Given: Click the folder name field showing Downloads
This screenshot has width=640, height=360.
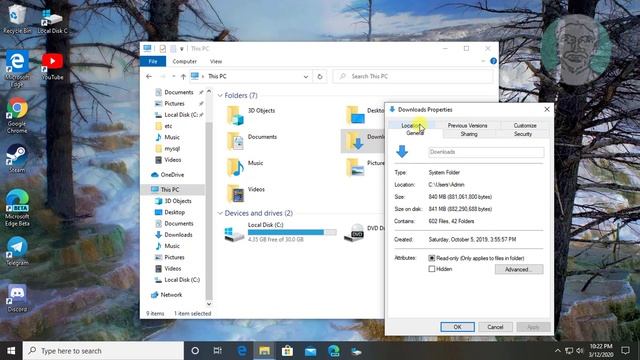Looking at the screenshot, I should click(x=486, y=152).
